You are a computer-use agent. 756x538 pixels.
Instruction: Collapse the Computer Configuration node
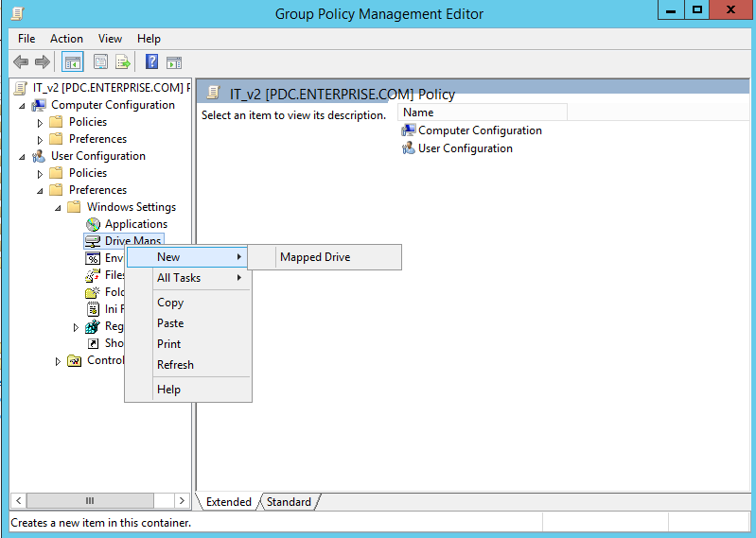(22, 106)
